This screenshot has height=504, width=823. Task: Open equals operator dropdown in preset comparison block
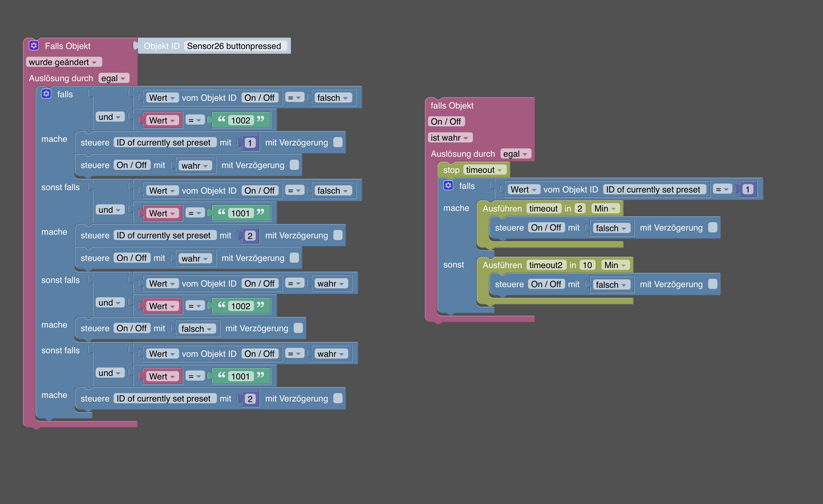[x=722, y=189]
